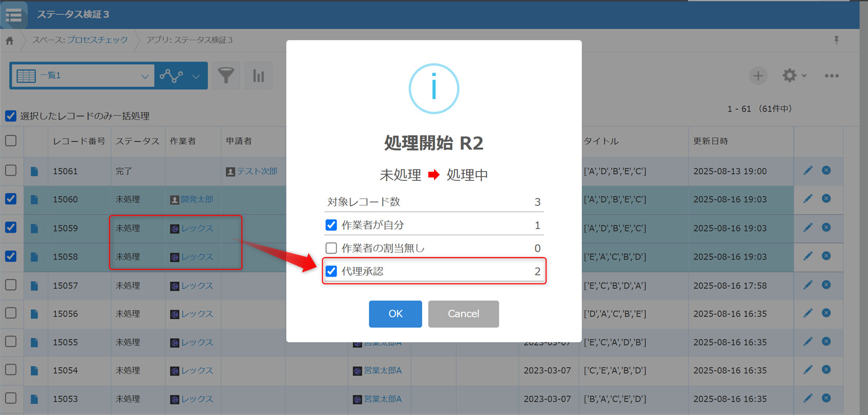Uncheck the 作業者が自分 checkbox
The width and height of the screenshot is (868, 415).
[x=331, y=225]
